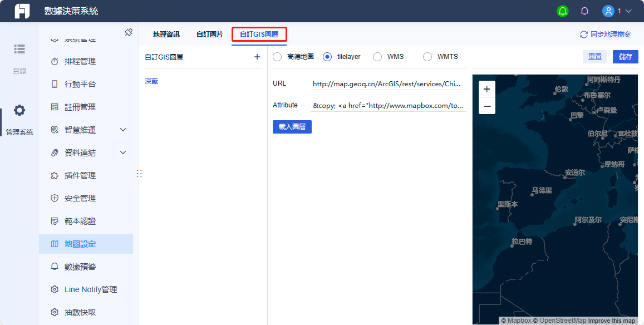Open the green notification bell icon

pos(562,11)
